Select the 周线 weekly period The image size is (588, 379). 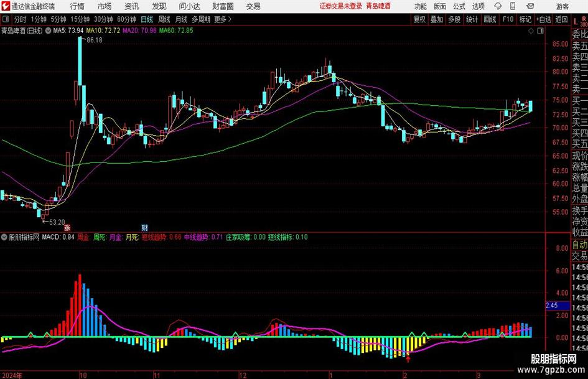[164, 19]
